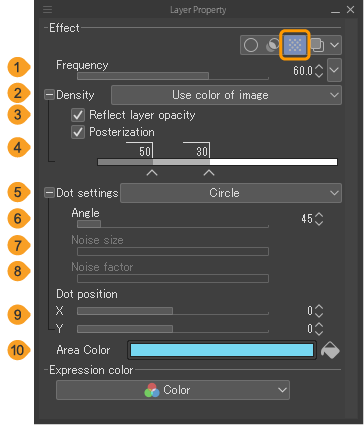Click the Angle slider bar

pos(173,224)
